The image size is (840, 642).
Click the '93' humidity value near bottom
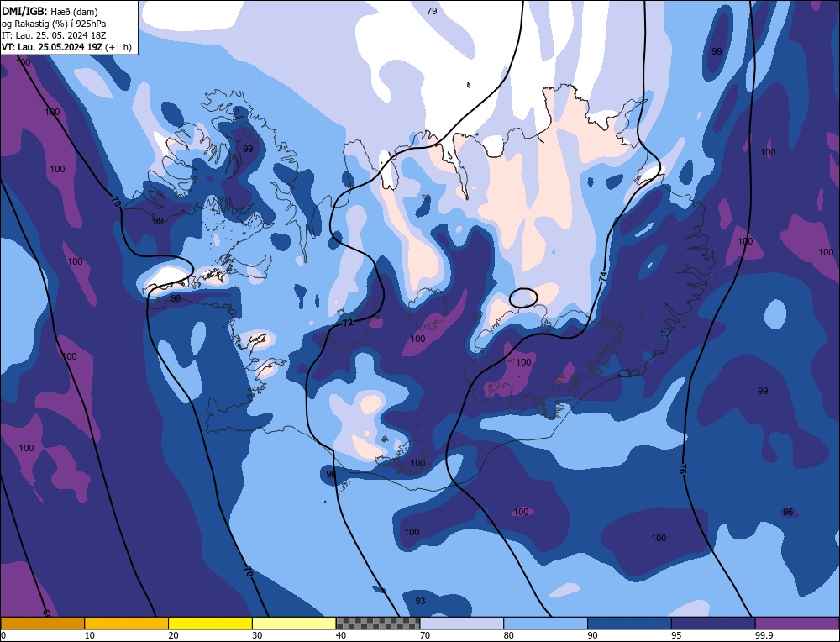[x=420, y=601]
